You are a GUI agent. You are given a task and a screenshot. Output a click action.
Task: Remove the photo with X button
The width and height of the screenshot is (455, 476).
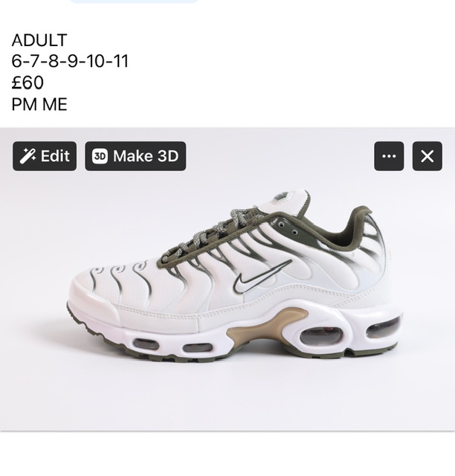click(427, 156)
